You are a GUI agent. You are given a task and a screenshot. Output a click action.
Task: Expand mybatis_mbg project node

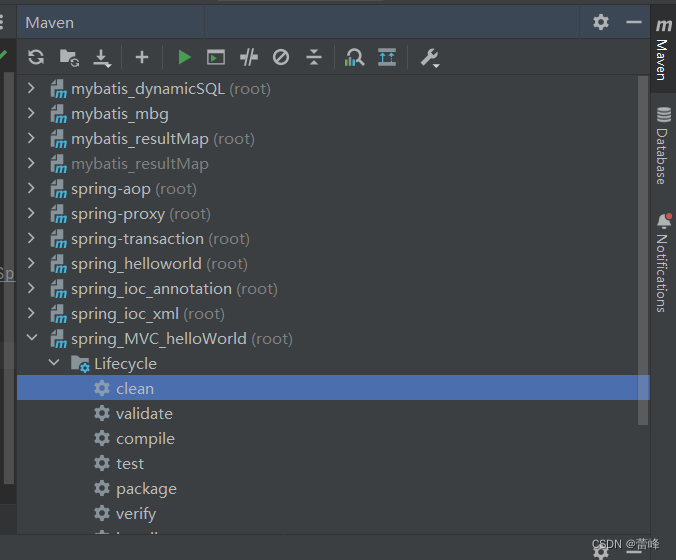(31, 113)
